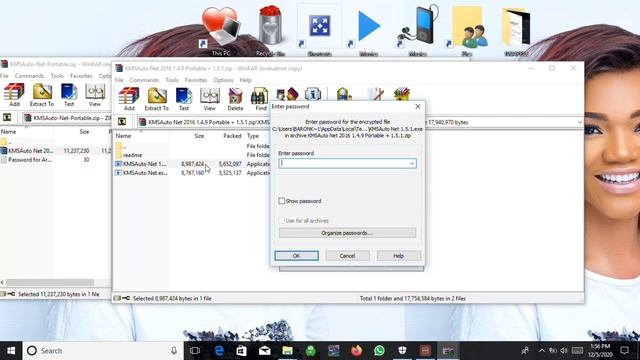The image size is (640, 360).
Task: Click Delete icon in WinRAR toolbar
Action: [x=235, y=99]
